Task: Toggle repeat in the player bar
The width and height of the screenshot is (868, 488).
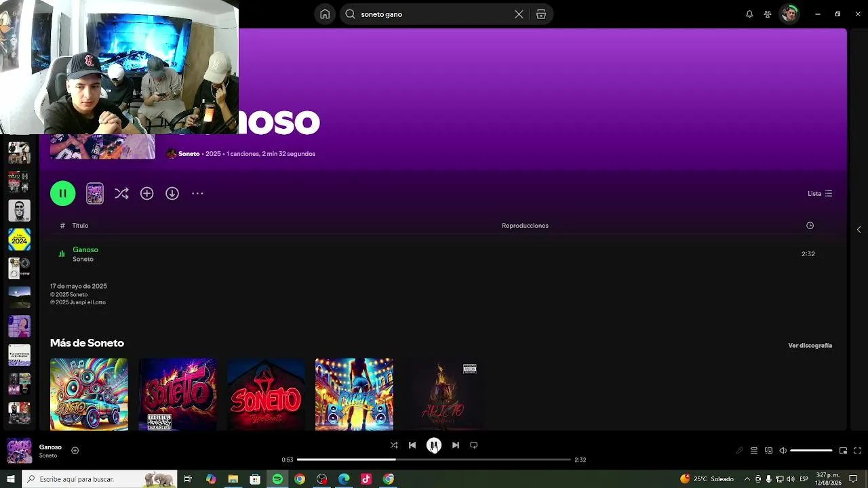Action: point(474,445)
